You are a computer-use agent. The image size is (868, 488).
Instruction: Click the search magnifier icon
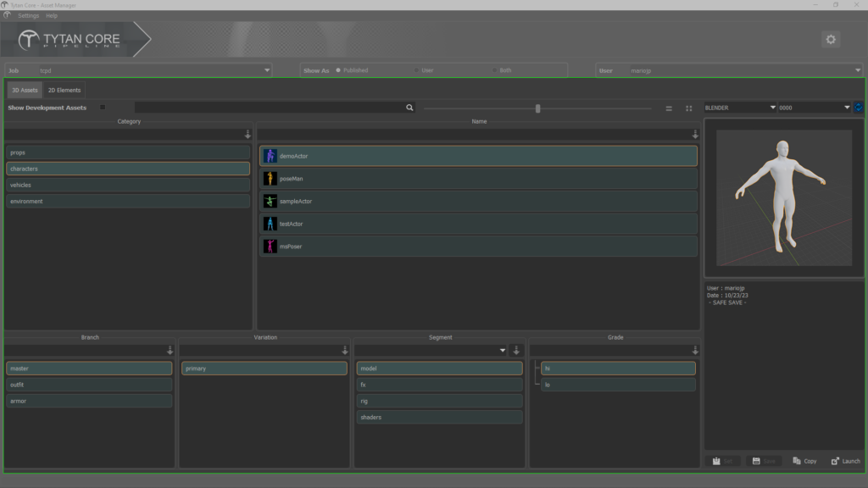pyautogui.click(x=409, y=108)
